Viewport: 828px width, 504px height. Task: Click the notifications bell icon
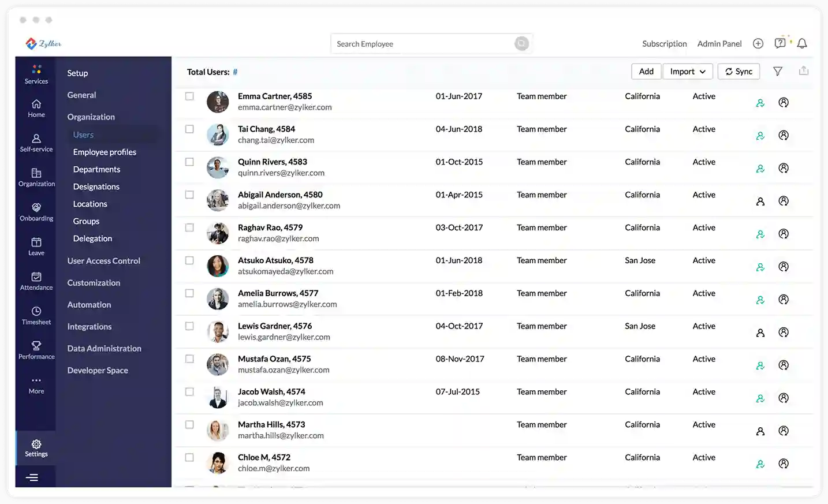(802, 43)
